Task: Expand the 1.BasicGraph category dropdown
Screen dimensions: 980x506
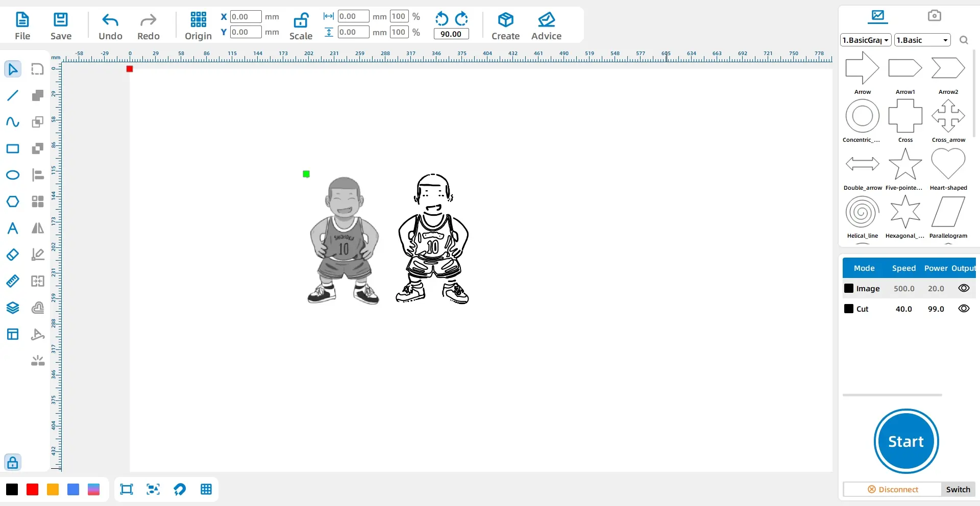Action: click(x=866, y=40)
